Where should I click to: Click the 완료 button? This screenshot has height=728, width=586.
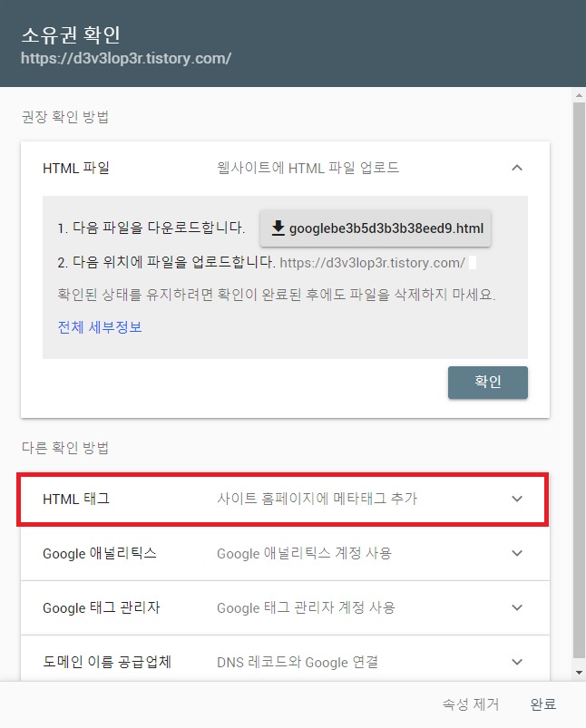542,704
